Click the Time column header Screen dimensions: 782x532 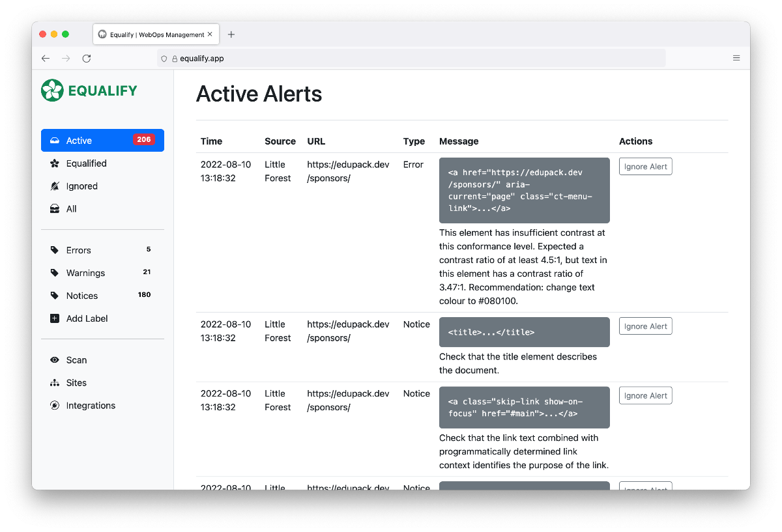[211, 141]
